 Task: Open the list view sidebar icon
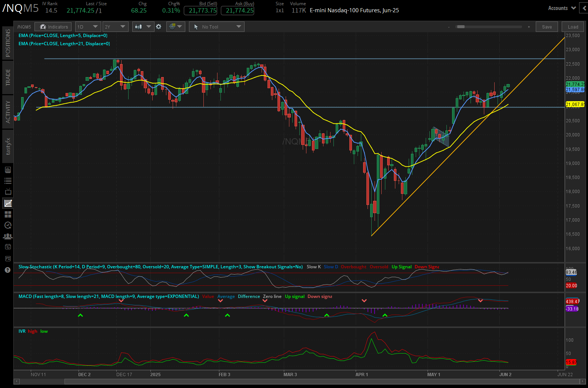pyautogui.click(x=8, y=181)
